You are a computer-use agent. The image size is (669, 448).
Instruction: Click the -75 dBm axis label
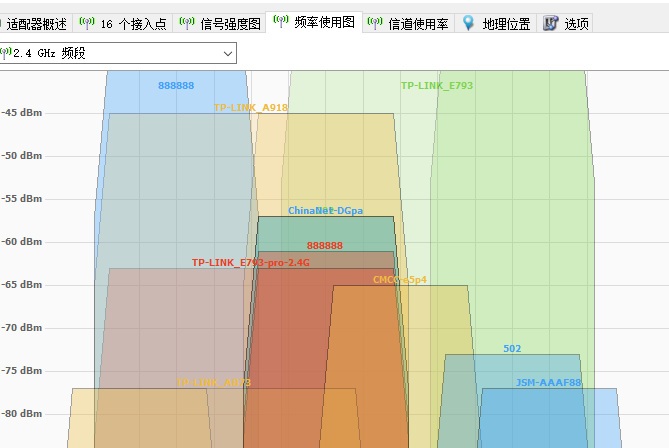(x=22, y=371)
